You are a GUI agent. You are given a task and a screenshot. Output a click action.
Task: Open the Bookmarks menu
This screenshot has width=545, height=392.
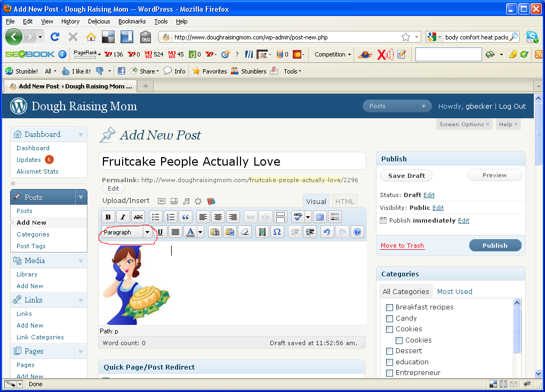tap(132, 21)
